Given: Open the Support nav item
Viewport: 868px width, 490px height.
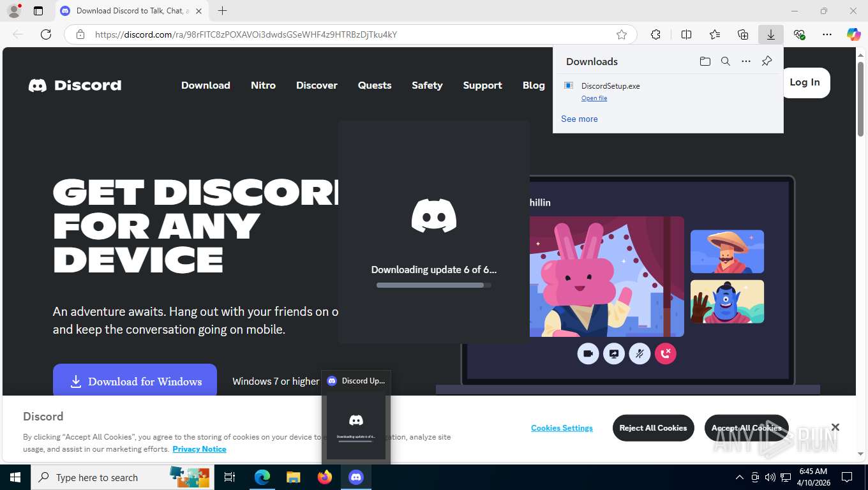Looking at the screenshot, I should coord(483,85).
